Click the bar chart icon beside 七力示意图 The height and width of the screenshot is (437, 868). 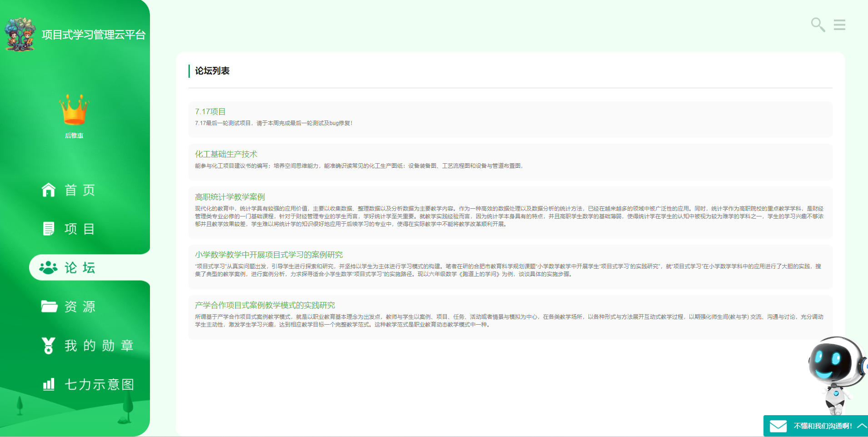(49, 384)
